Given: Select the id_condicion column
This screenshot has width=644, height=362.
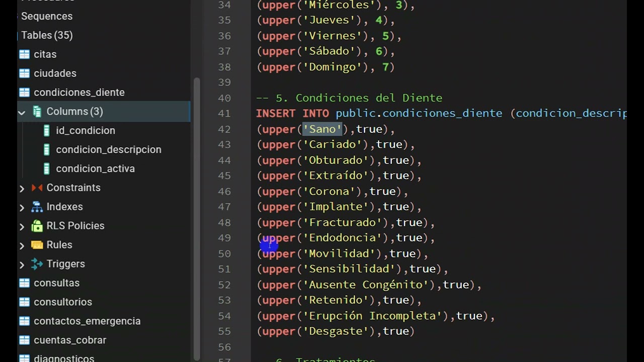Looking at the screenshot, I should [86, 131].
